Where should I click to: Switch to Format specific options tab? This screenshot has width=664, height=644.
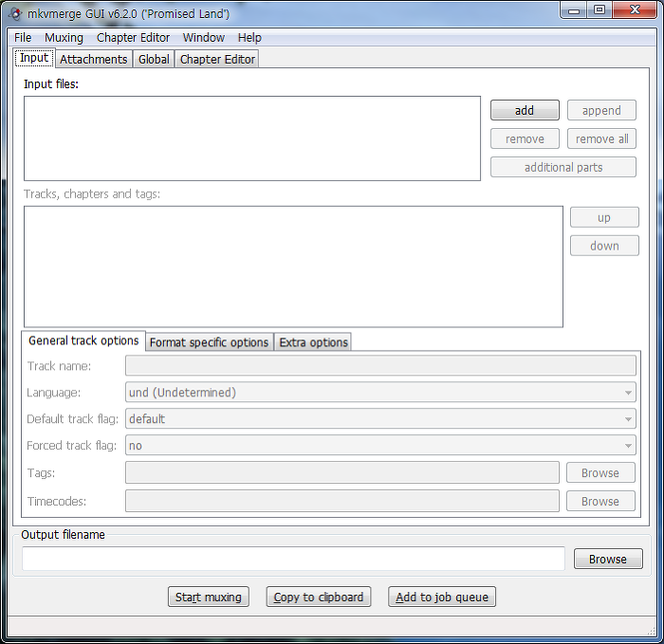[210, 342]
